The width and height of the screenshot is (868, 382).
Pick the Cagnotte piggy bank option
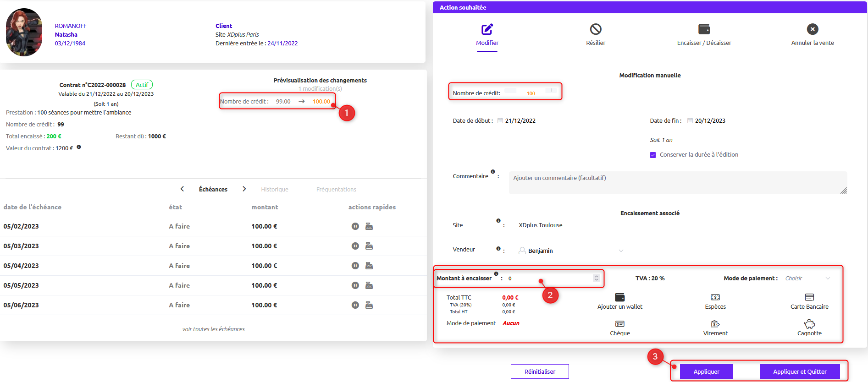coord(809,324)
